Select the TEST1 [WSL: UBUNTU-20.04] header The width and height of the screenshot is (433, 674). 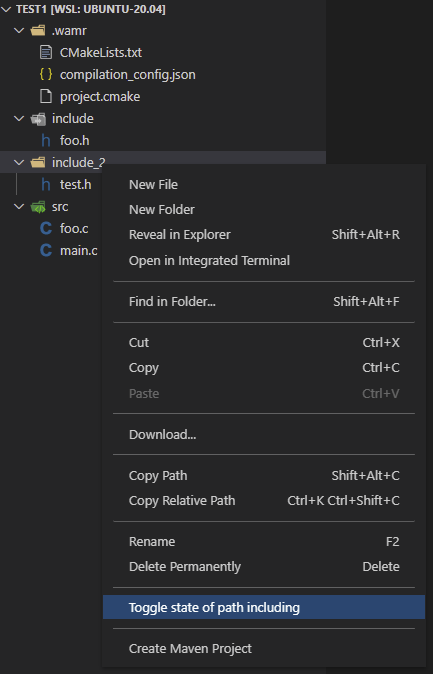(90, 9)
